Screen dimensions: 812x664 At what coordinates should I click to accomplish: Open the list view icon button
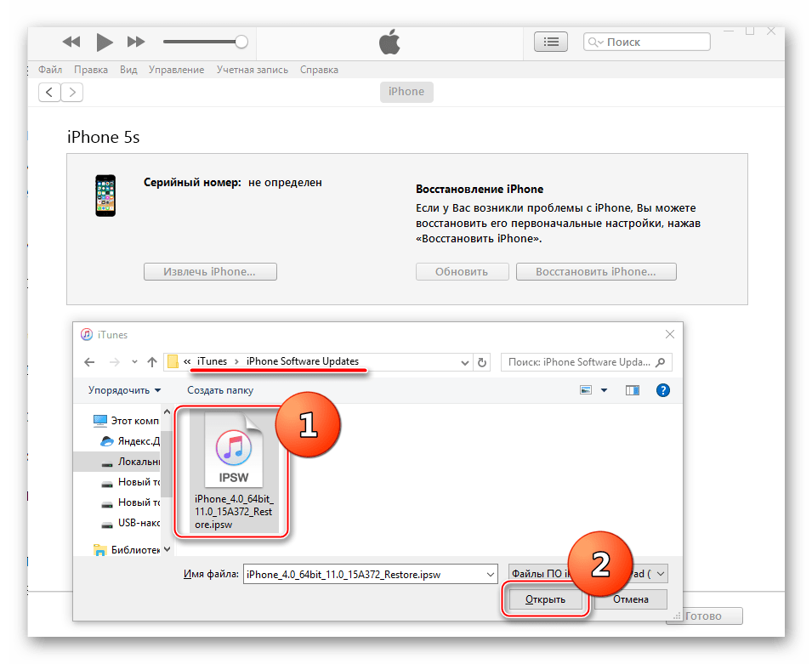551,42
